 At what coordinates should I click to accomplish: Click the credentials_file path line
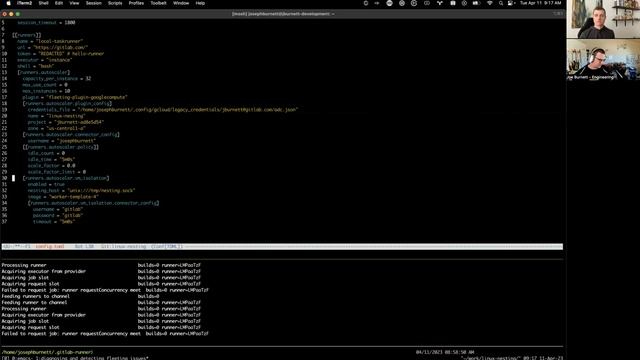pyautogui.click(x=163, y=109)
